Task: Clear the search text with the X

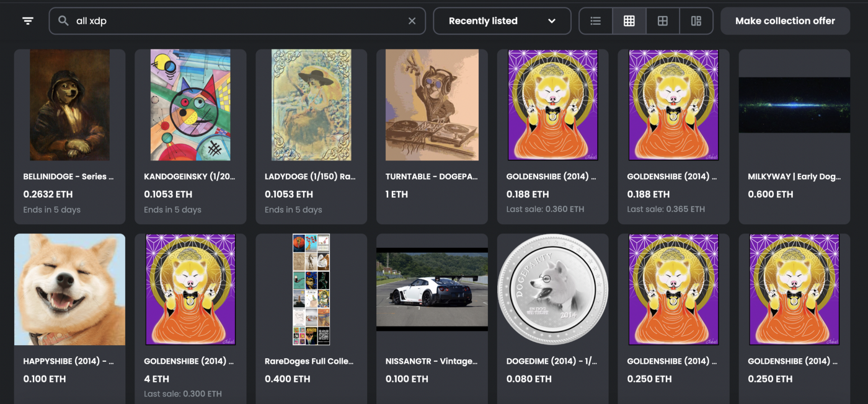Action: pyautogui.click(x=412, y=21)
